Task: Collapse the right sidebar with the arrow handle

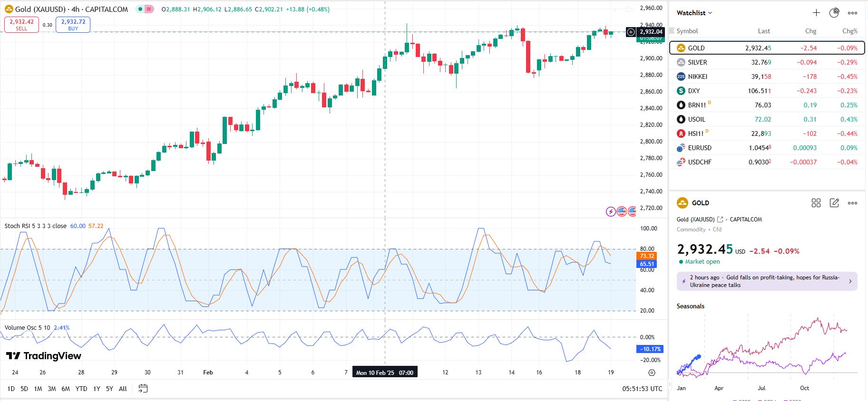Action: tap(670, 383)
